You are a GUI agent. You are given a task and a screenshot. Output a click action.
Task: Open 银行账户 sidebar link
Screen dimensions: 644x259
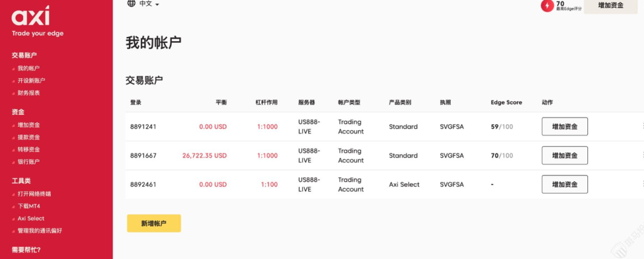tap(29, 162)
